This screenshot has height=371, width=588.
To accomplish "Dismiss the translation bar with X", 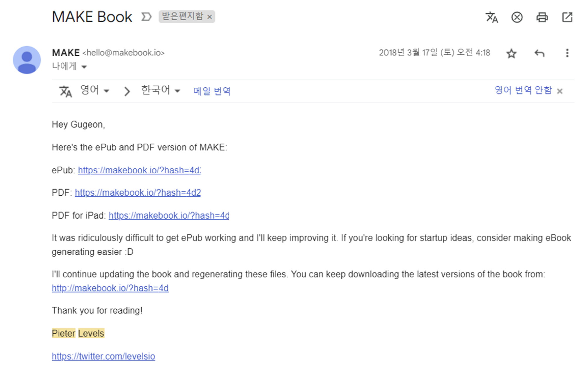I will (560, 91).
